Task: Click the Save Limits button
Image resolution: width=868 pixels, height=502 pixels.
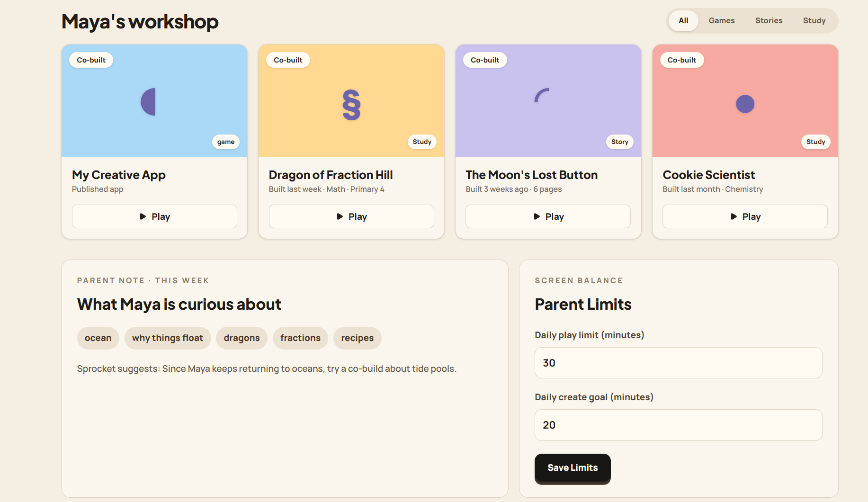Action: click(x=572, y=468)
